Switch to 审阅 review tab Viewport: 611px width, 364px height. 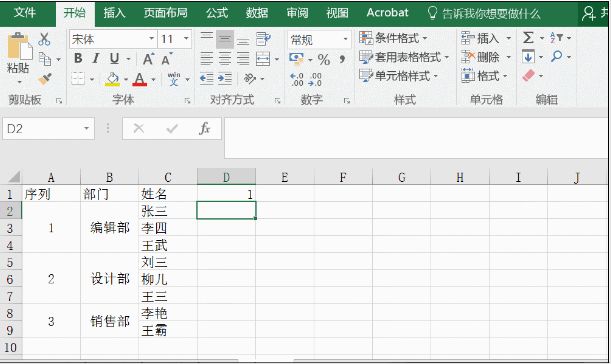[297, 13]
